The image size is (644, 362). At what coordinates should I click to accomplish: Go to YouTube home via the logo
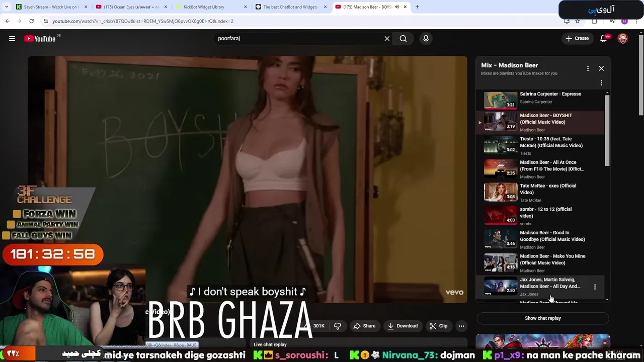[x=40, y=39]
